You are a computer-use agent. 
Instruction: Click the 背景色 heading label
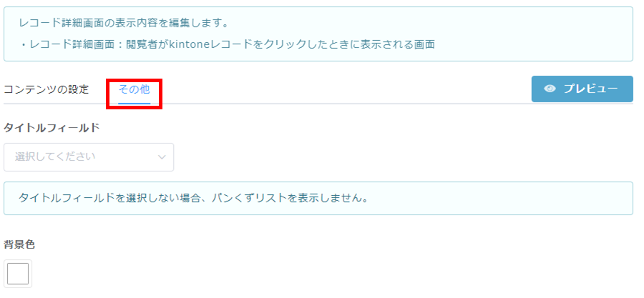click(19, 244)
